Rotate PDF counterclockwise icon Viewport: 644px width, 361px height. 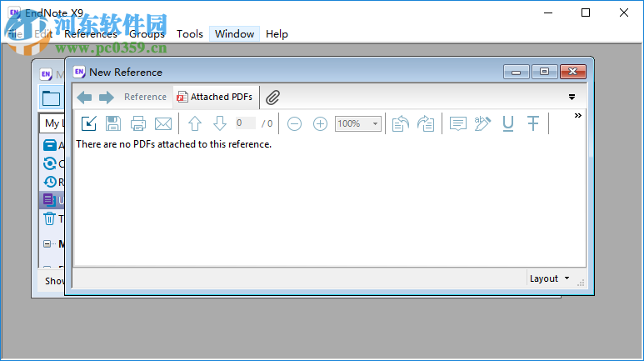(x=401, y=123)
